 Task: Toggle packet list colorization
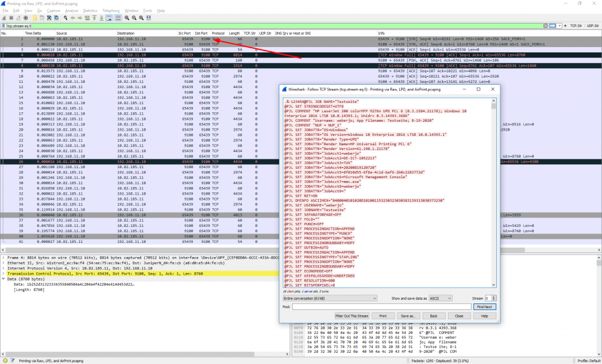[x=117, y=18]
